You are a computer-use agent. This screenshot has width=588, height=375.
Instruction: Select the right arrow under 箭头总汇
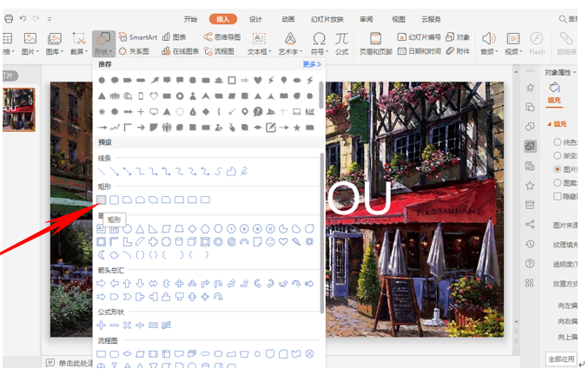(102, 284)
